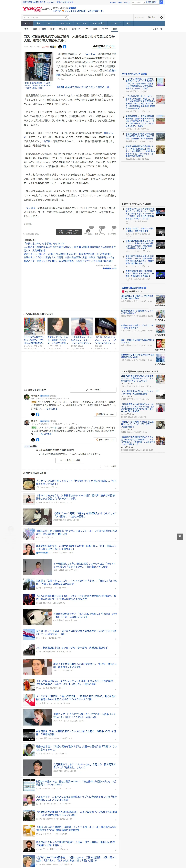Click マイページ link
This screenshot has height=868, width=186.
pyautogui.click(x=139, y=17)
